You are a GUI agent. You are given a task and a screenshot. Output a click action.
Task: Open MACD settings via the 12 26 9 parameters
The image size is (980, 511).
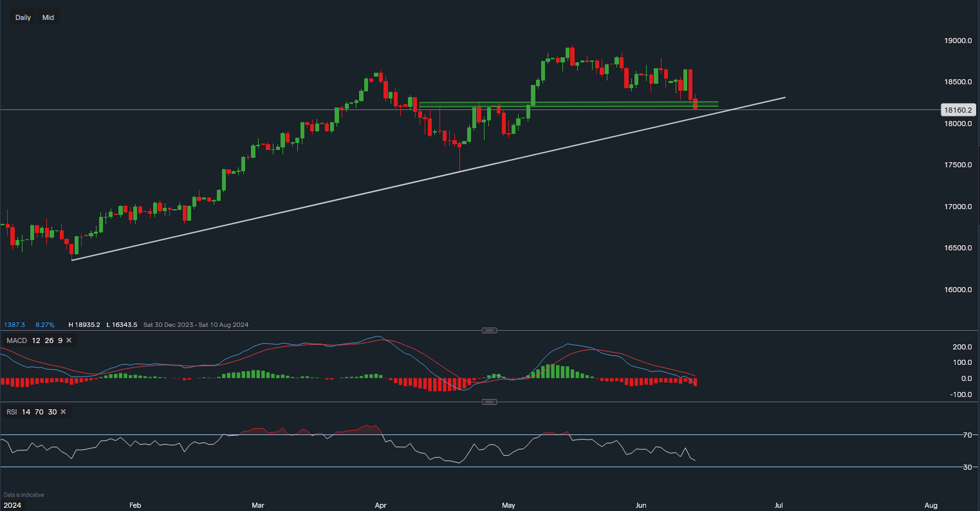pos(46,340)
